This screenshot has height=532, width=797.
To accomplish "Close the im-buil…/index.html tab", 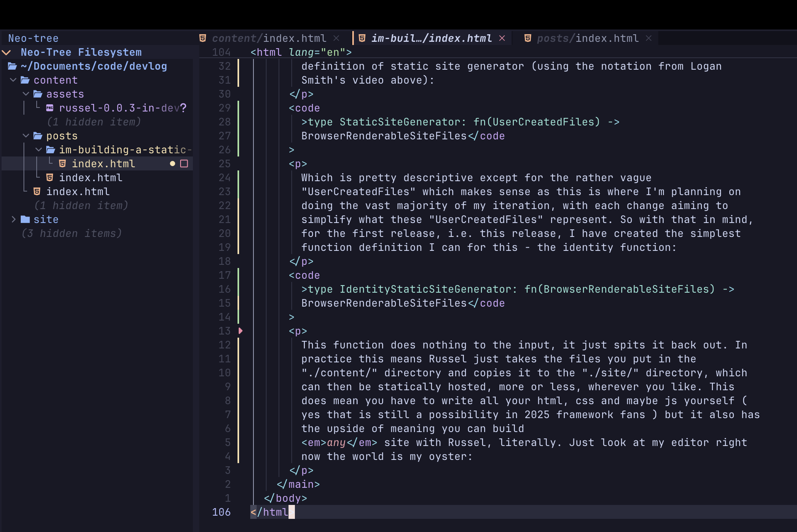I will coord(502,38).
